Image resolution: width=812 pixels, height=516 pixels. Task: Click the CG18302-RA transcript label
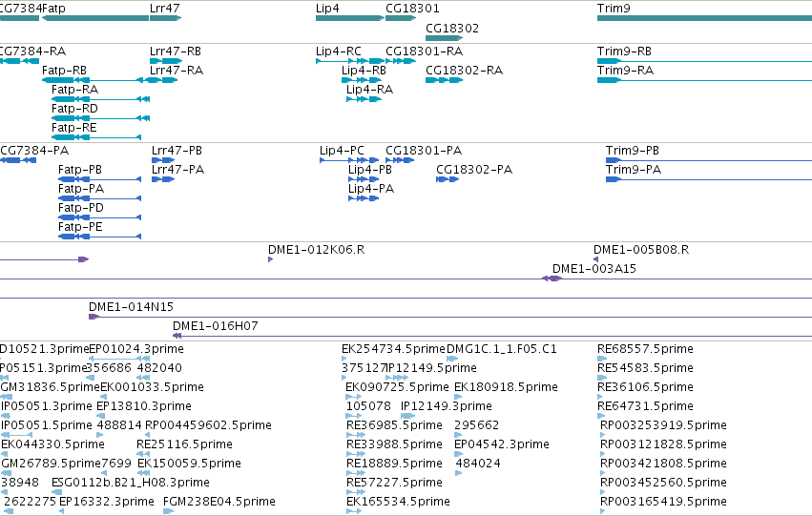click(464, 71)
